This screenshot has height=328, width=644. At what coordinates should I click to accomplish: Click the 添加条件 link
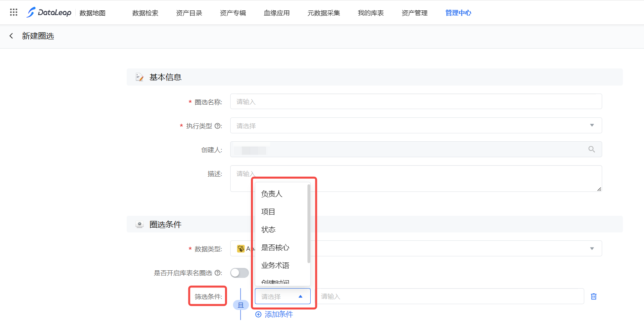(x=274, y=314)
